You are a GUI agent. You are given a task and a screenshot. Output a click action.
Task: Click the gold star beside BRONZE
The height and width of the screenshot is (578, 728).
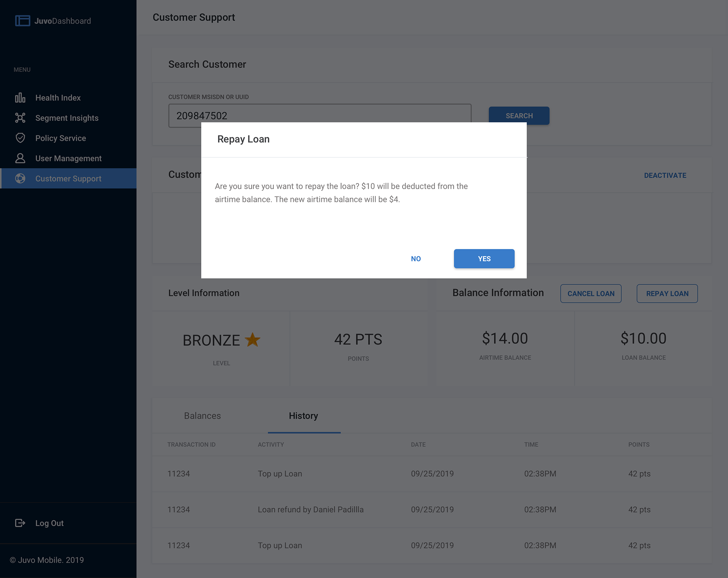click(253, 340)
